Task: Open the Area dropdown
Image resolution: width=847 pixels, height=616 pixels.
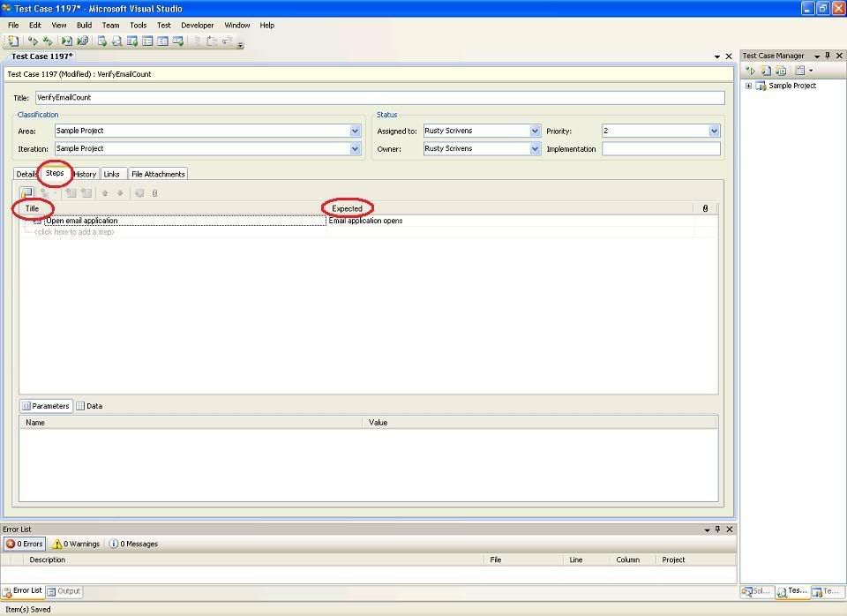Action: (x=355, y=131)
